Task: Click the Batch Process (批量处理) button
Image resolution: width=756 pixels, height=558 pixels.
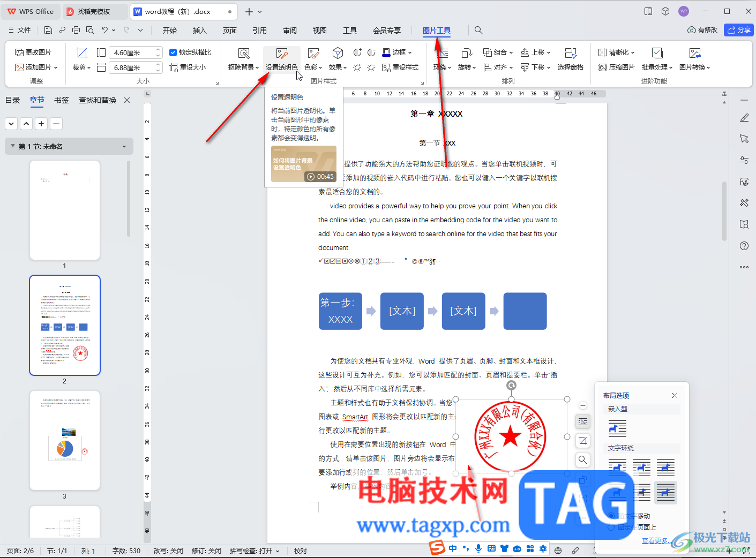Action: [657, 59]
